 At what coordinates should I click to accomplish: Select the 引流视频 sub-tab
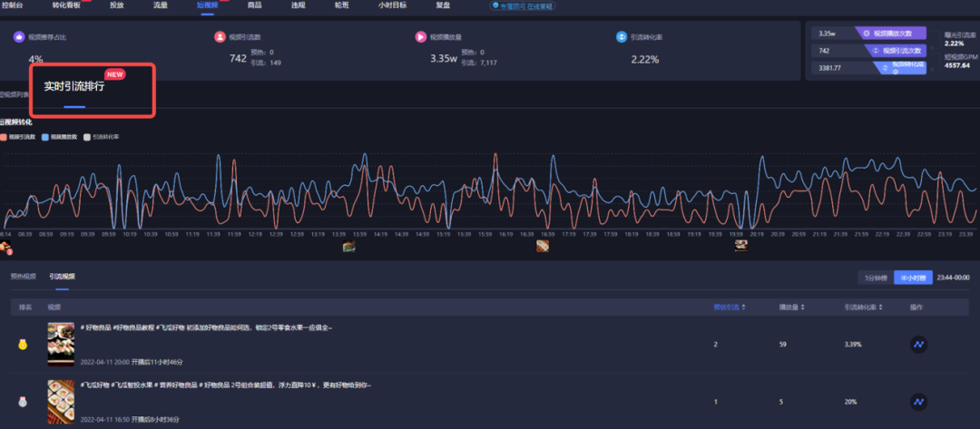63,276
